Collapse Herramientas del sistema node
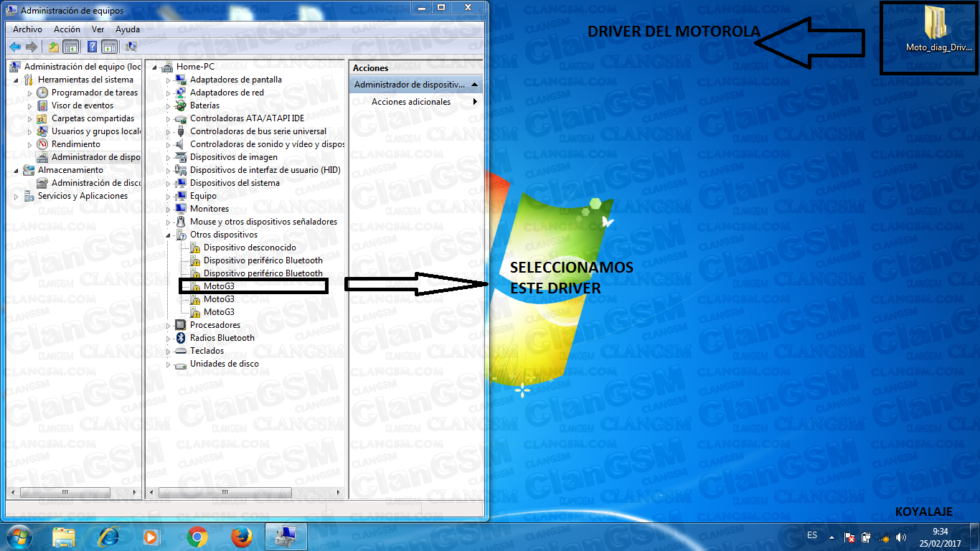The image size is (980, 551). tap(16, 80)
